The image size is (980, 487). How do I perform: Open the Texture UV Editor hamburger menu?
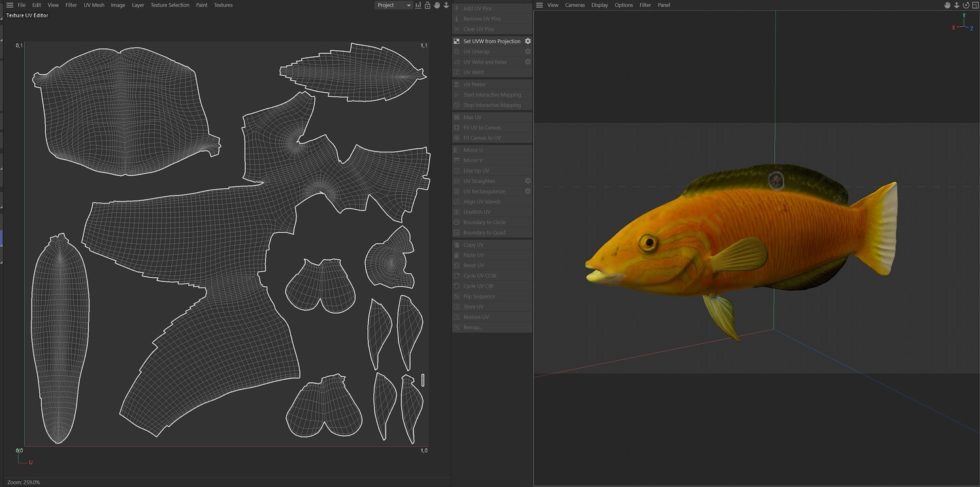(9, 5)
